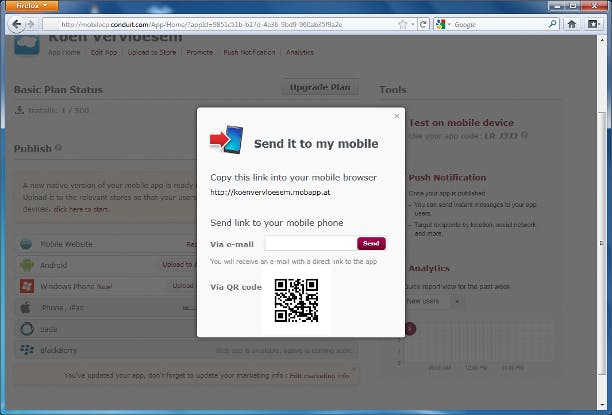The image size is (612, 415).
Task: Click the app code help icon
Action: tap(525, 135)
